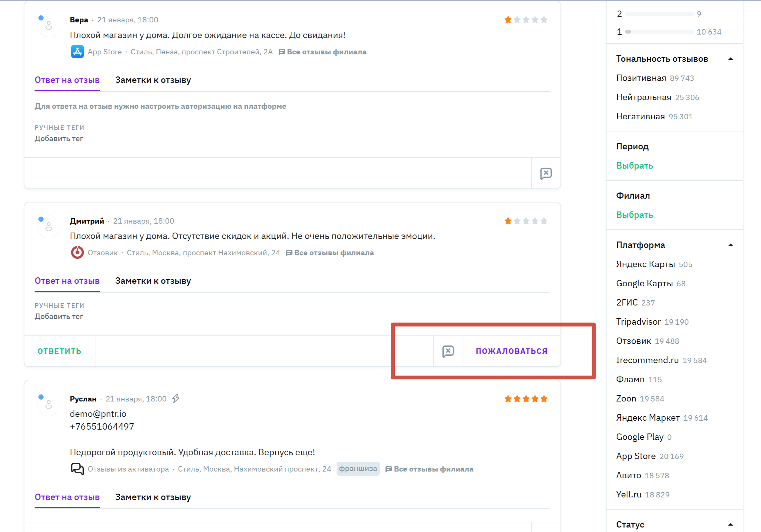
Task: Collapse the Статус filter section
Action: [730, 524]
